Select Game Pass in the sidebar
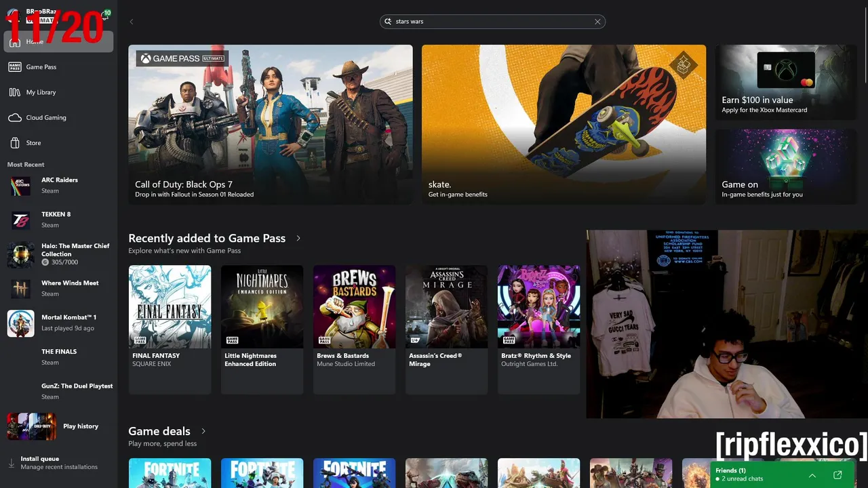This screenshot has width=868, height=488. pyautogui.click(x=58, y=66)
